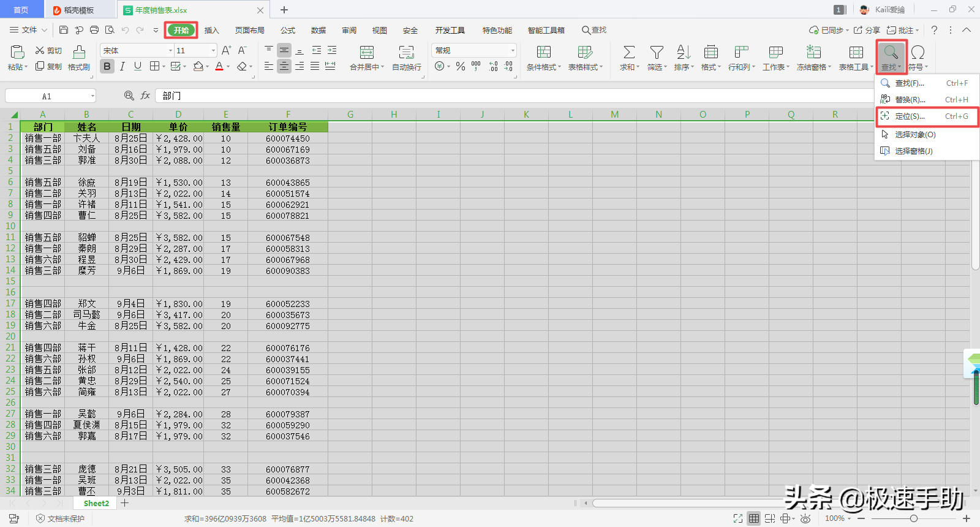
Task: Expand the Name Box dropdown arrow
Action: point(92,96)
